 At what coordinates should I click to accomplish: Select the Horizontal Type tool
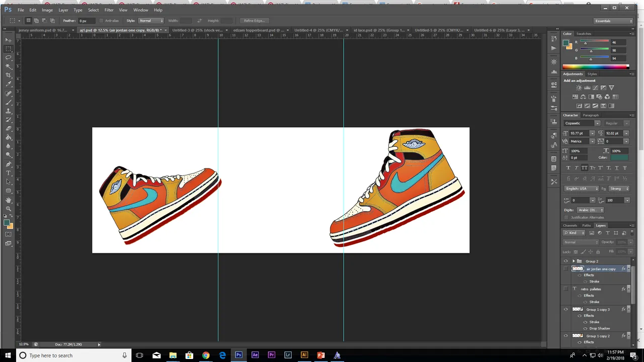pos(9,173)
